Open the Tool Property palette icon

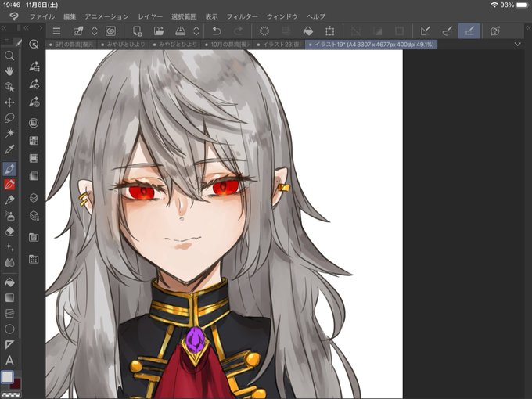tap(34, 84)
